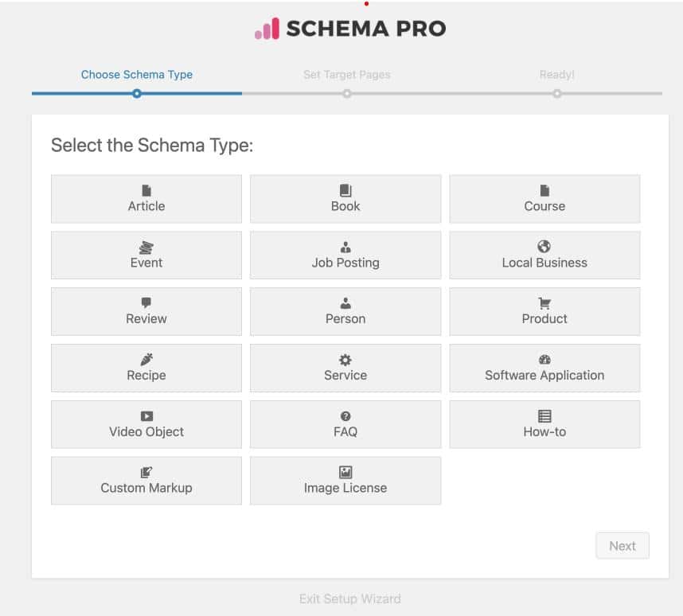Select the Recipe carrot icon
This screenshot has height=616, width=683.
click(x=146, y=360)
